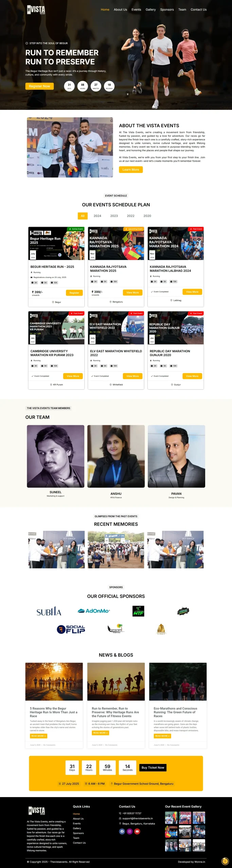Select the All events filter tab
This screenshot has height=868, width=232.
[83, 216]
